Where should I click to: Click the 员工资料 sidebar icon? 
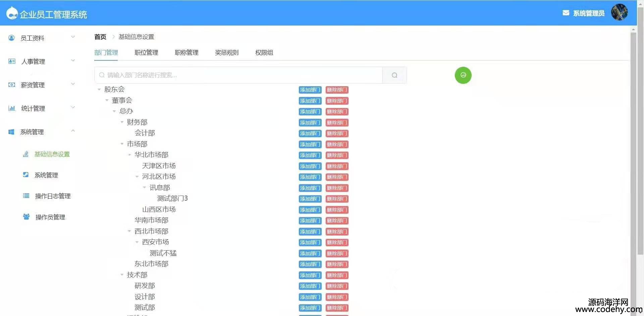click(x=11, y=38)
